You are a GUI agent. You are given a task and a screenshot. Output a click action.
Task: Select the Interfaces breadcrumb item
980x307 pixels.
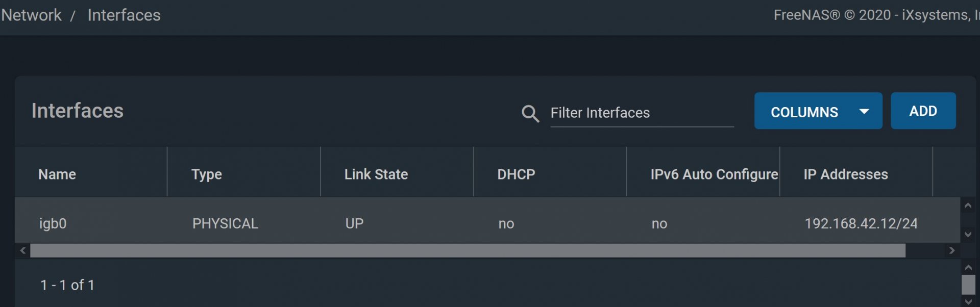[x=124, y=15]
